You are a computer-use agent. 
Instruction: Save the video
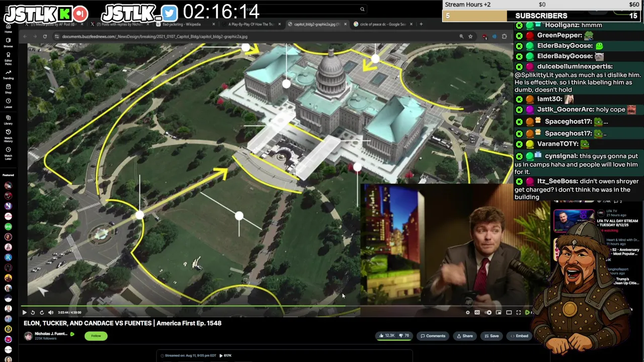tap(492, 336)
